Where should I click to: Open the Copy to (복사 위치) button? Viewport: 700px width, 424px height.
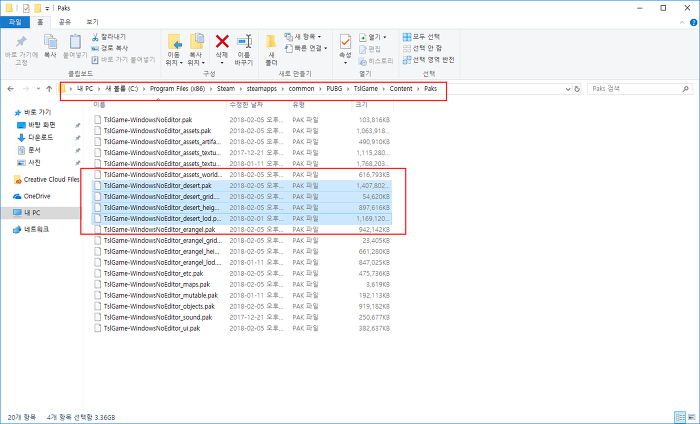pos(196,50)
